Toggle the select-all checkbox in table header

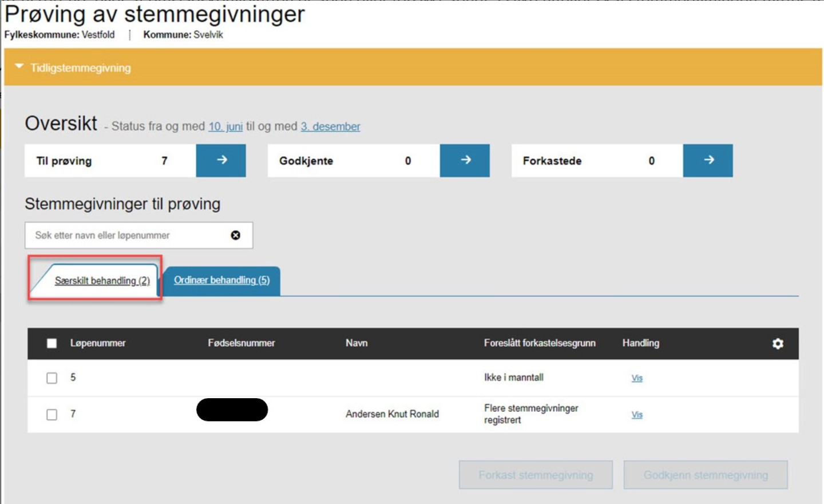(51, 343)
